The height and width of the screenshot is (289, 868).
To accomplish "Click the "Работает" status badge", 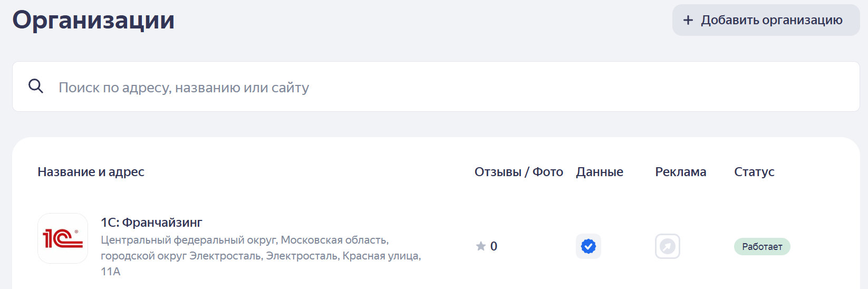I will point(762,247).
